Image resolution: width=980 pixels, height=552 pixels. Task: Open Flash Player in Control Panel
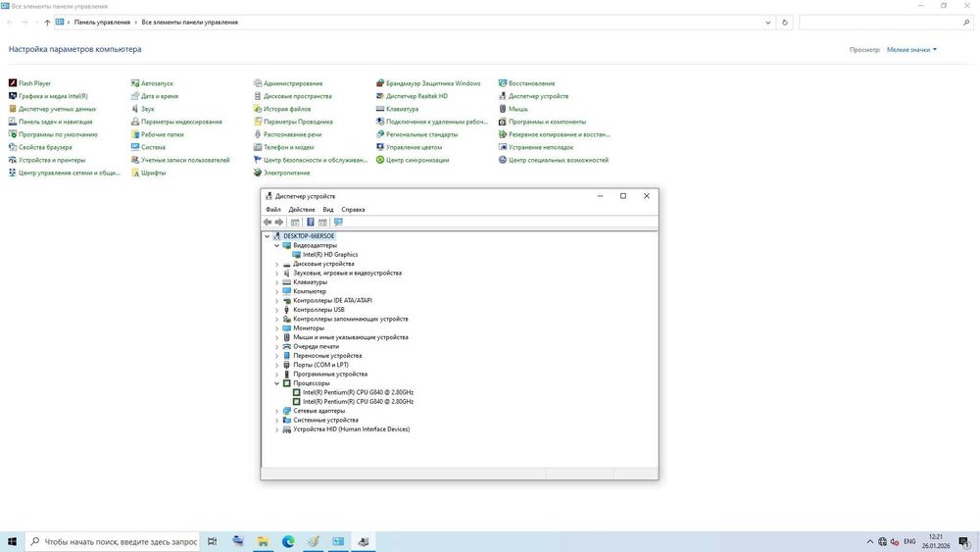(29, 83)
